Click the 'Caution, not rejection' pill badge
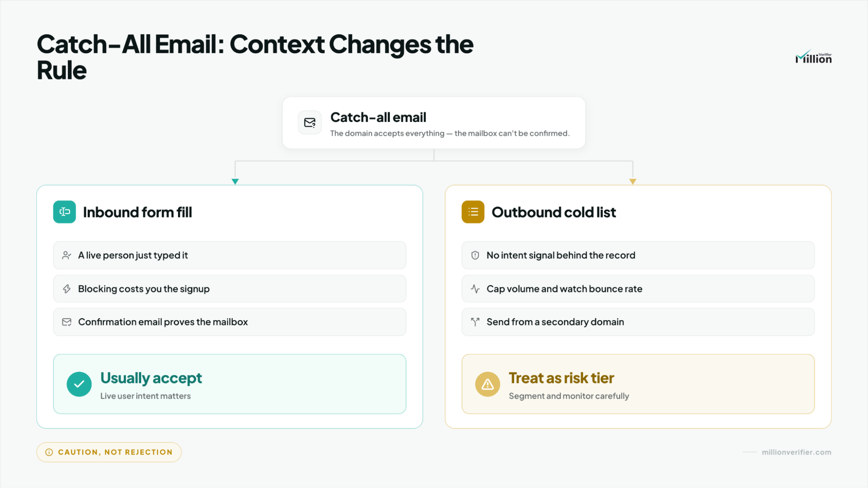This screenshot has height=488, width=868. coord(109,452)
